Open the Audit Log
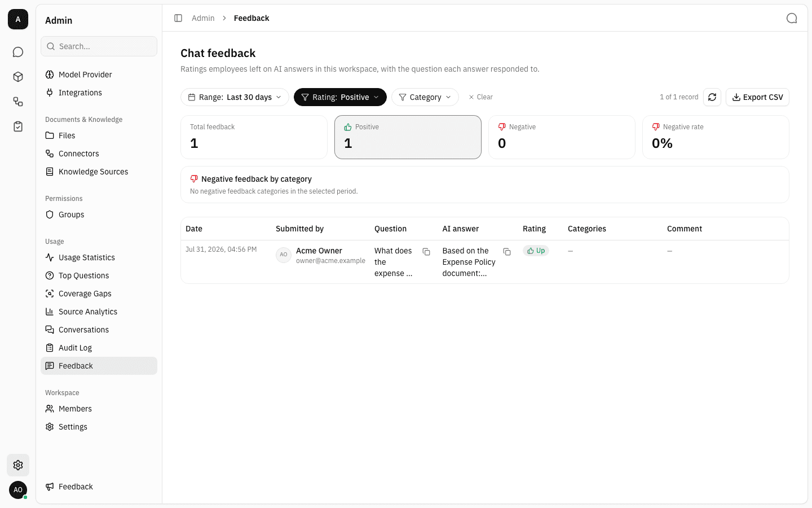The image size is (812, 508). tap(99, 348)
